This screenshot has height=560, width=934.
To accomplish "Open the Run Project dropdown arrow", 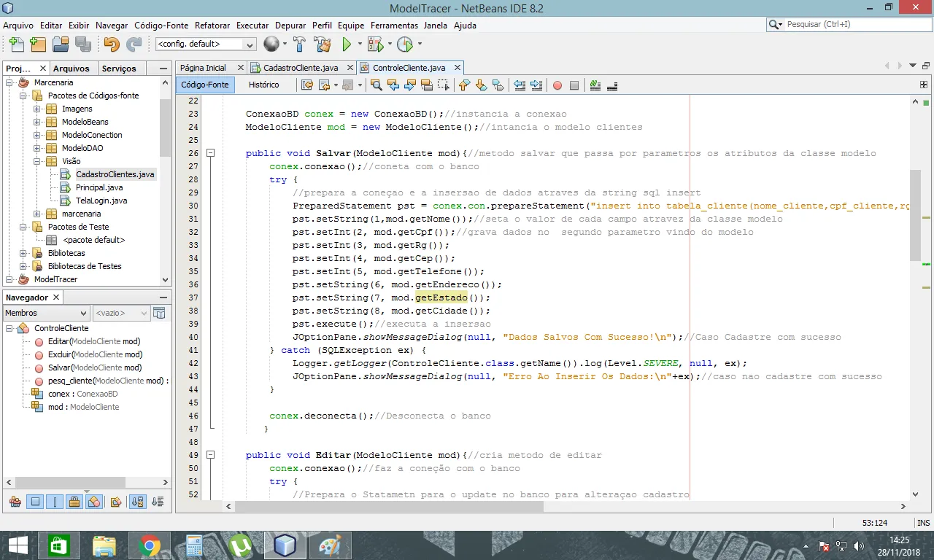I will pos(360,44).
